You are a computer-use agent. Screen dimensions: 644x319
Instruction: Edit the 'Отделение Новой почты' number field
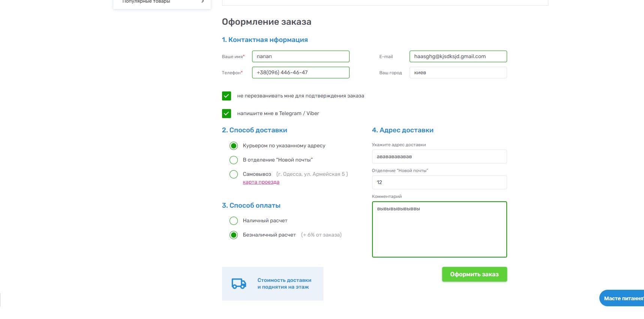coord(439,183)
